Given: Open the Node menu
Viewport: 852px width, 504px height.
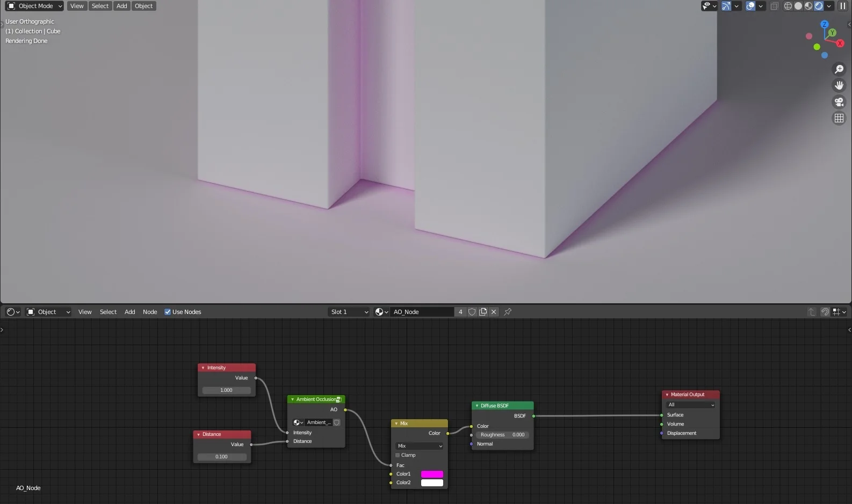Looking at the screenshot, I should 150,312.
